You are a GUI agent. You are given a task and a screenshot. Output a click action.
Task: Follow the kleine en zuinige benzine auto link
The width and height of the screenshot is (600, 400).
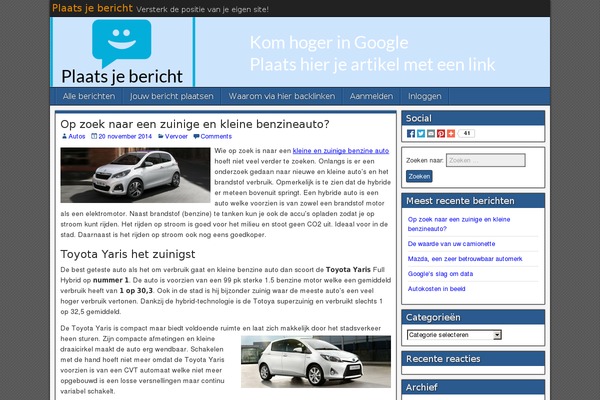341,151
